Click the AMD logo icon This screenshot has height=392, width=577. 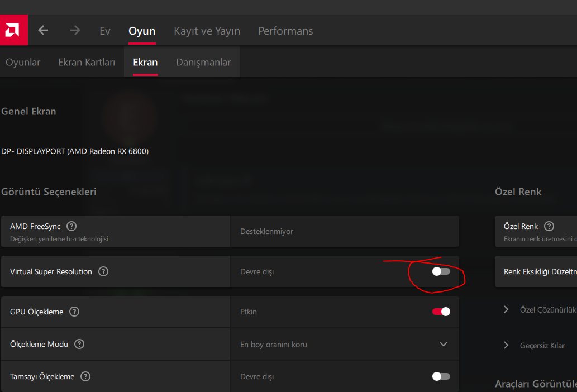(12, 30)
